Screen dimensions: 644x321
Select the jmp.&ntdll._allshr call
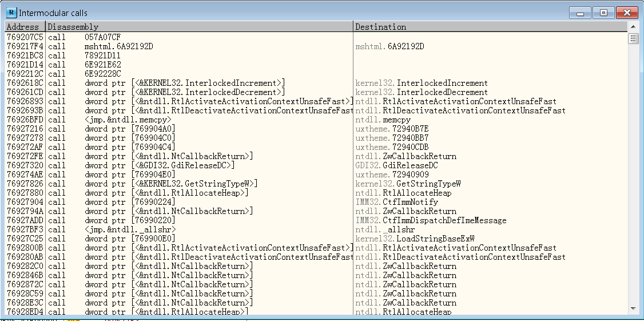(112, 229)
